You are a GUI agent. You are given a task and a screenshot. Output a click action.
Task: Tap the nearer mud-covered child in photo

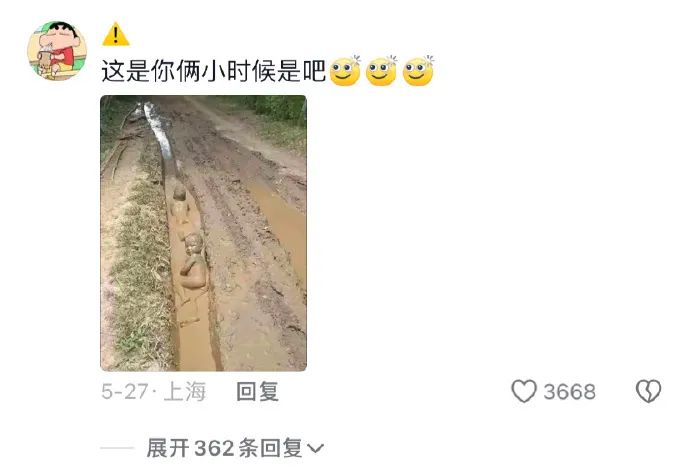(x=194, y=262)
